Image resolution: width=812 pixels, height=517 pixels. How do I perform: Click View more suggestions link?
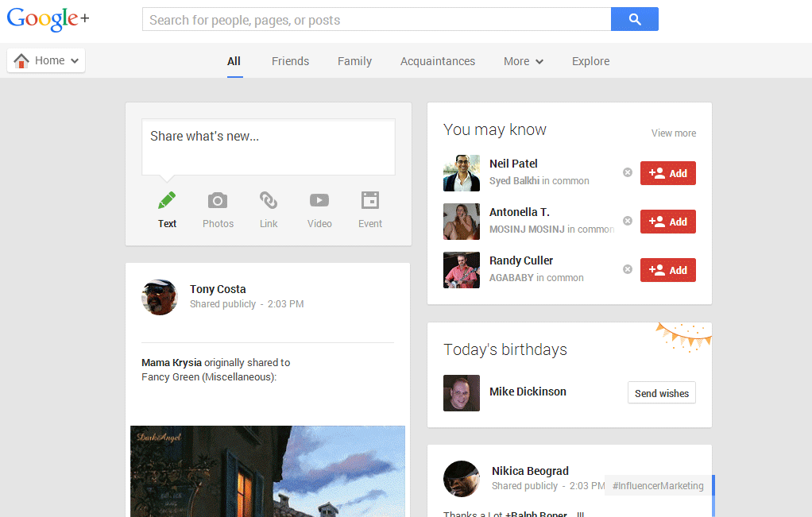coord(673,133)
